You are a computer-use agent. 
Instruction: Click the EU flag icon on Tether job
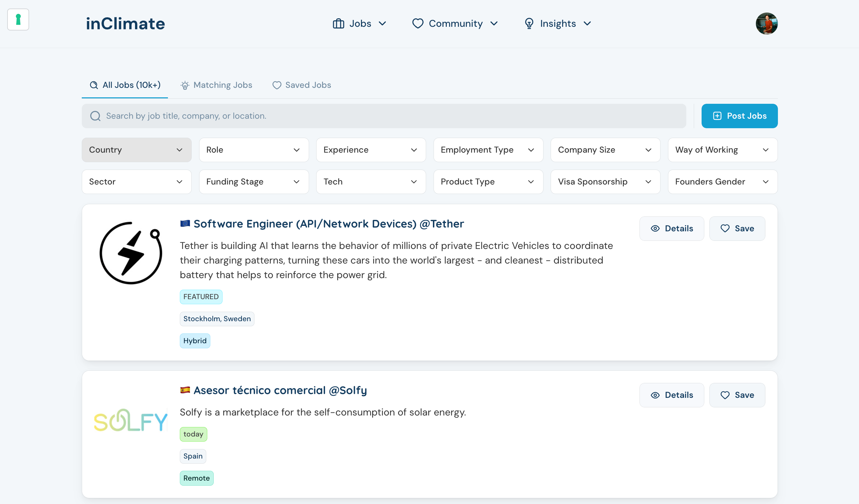click(185, 224)
